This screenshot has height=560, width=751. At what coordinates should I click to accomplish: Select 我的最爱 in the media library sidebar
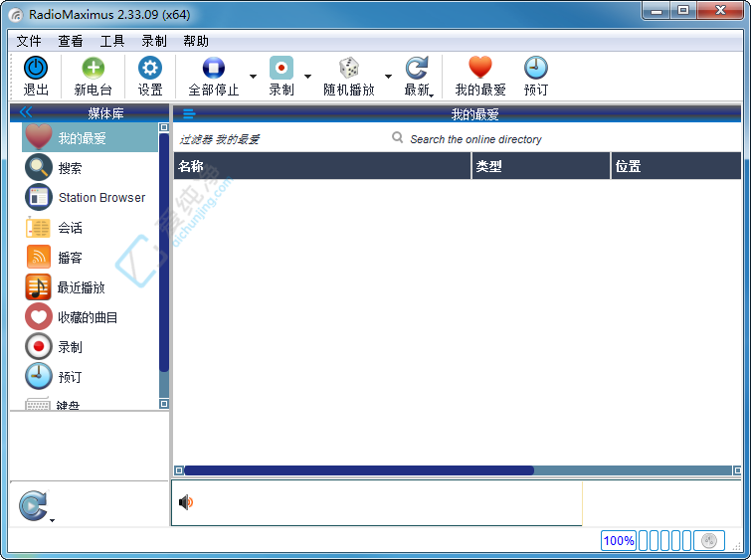(x=91, y=138)
